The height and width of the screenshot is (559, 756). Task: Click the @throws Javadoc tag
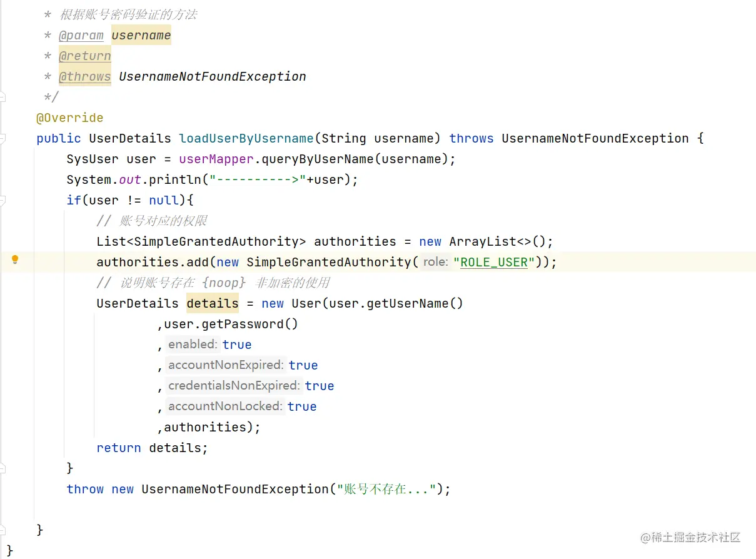click(x=85, y=76)
